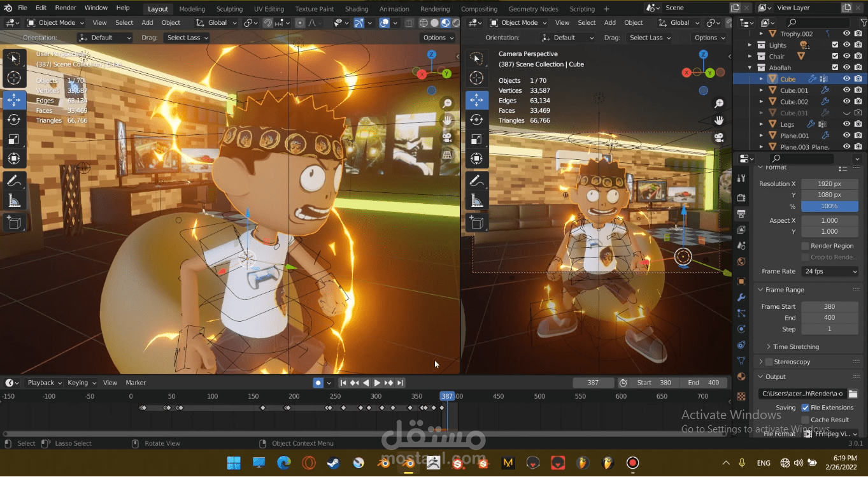868x477 pixels.
Task: Open the Output properties tab
Action: tap(741, 213)
